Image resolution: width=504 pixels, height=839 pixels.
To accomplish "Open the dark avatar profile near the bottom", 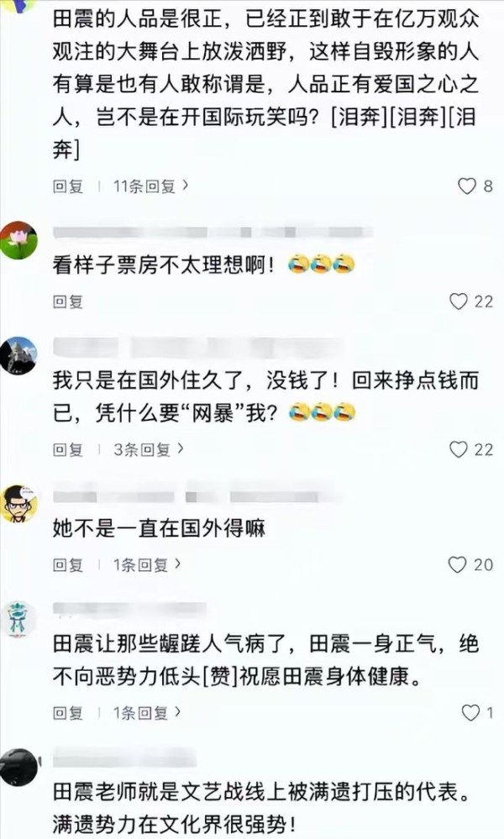I will click(19, 768).
